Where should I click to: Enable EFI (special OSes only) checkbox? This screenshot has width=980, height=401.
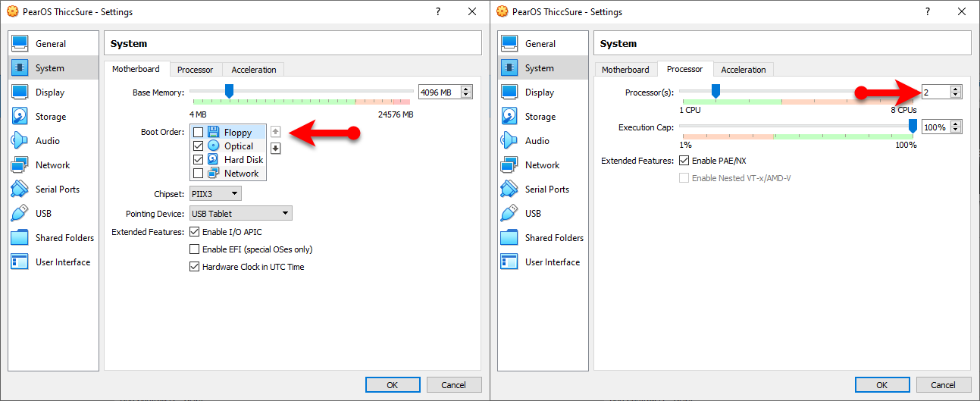[x=195, y=249]
